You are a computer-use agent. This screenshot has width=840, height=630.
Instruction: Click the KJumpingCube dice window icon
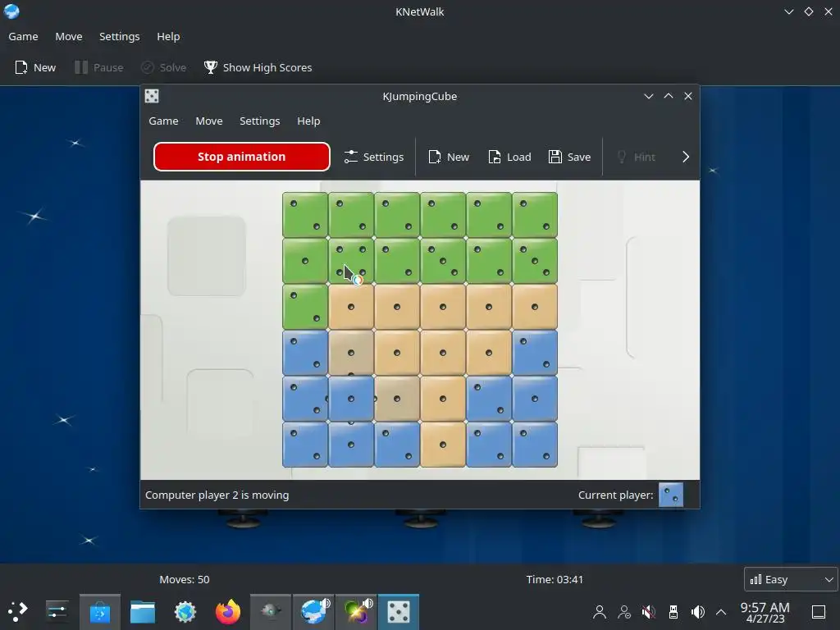(x=152, y=96)
